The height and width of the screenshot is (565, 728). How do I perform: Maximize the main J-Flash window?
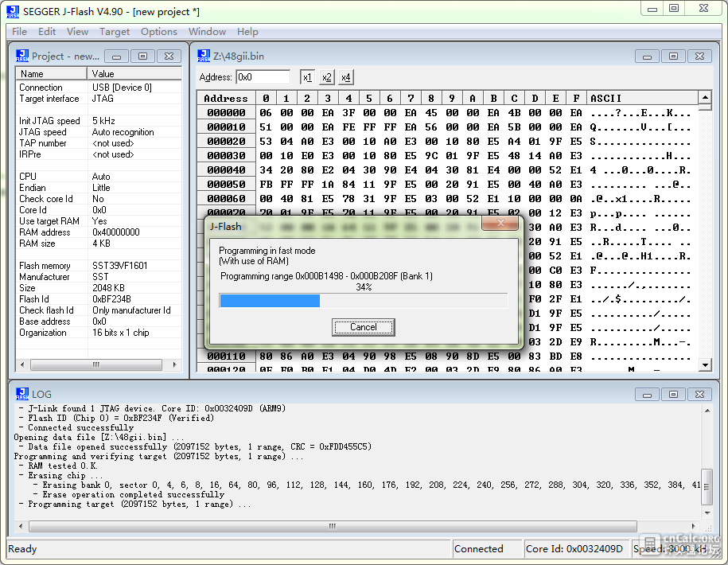[x=674, y=9]
